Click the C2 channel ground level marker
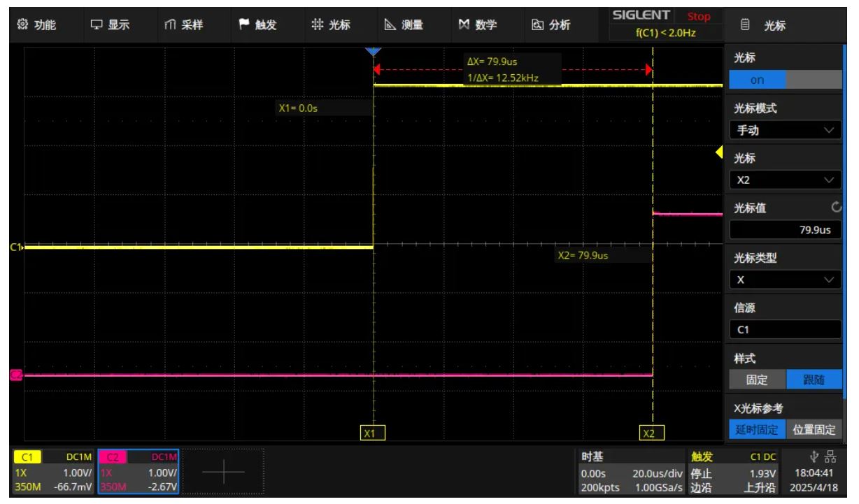Image resolution: width=859 pixels, height=504 pixels. [16, 375]
